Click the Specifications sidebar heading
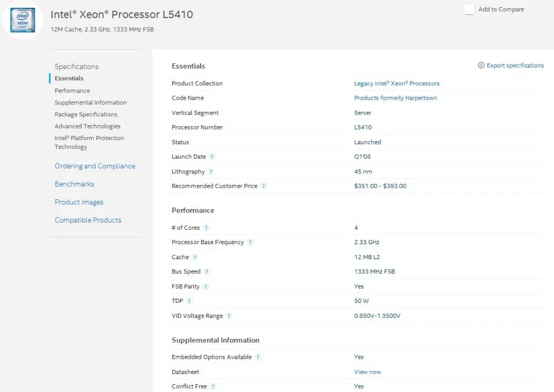 (76, 67)
